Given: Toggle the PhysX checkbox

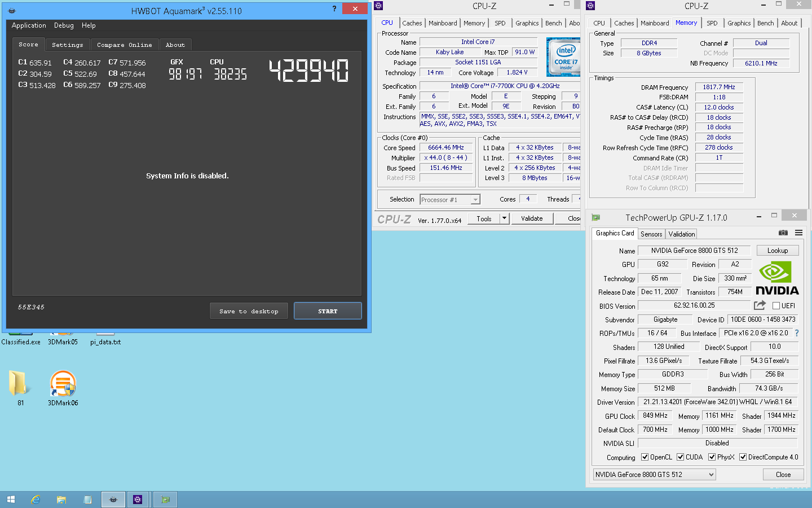Looking at the screenshot, I should pyautogui.click(x=712, y=457).
